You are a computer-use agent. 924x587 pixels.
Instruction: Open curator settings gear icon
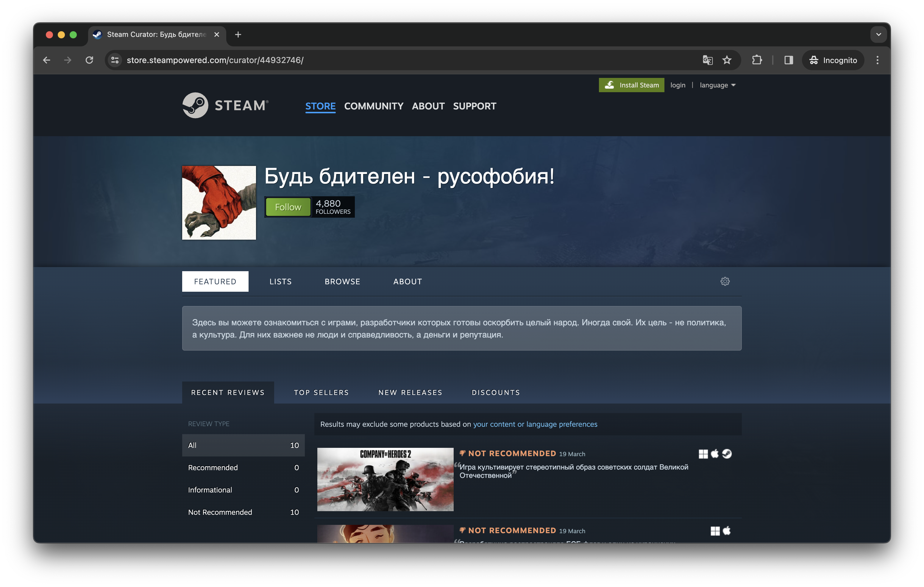[x=725, y=281]
